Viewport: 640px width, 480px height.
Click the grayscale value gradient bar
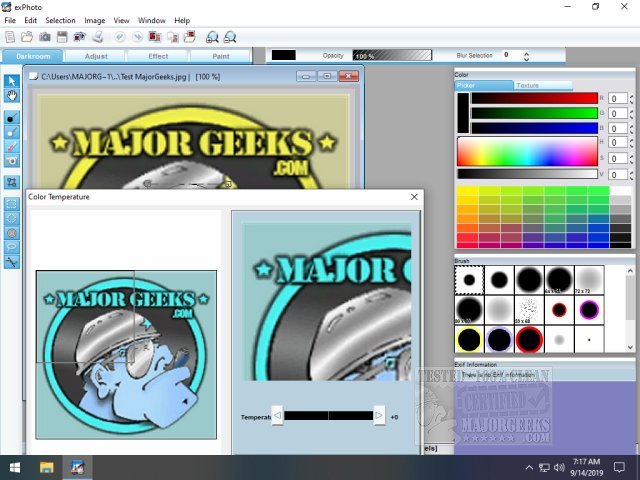527,174
